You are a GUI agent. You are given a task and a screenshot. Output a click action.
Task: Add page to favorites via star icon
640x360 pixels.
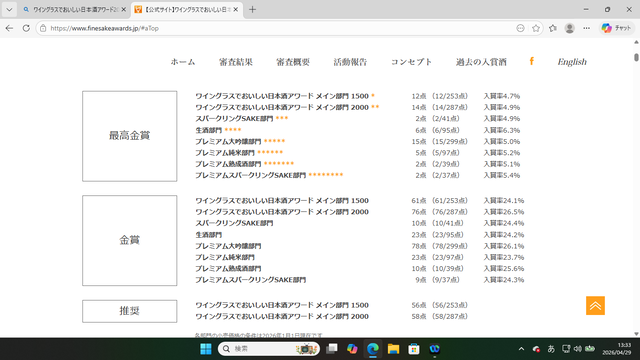click(x=536, y=28)
